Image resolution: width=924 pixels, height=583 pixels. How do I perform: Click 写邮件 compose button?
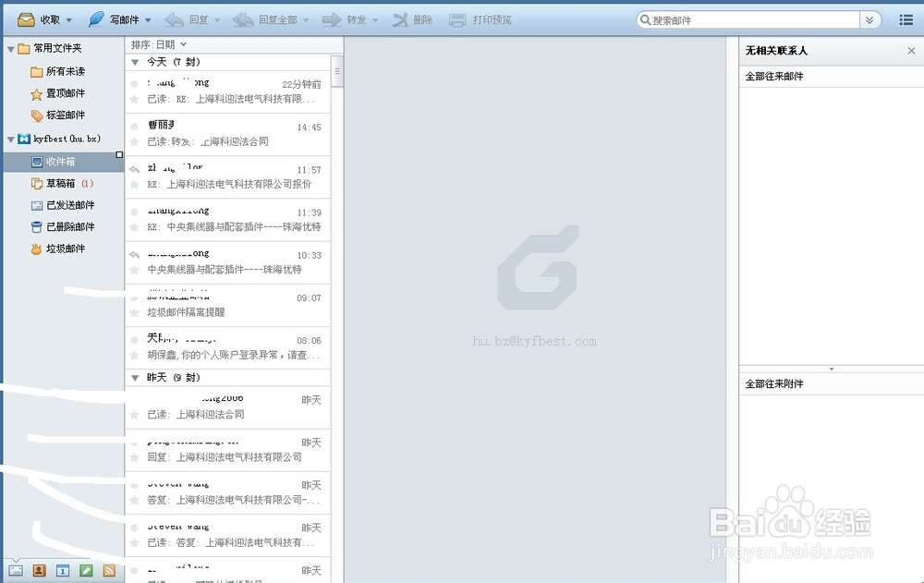click(x=115, y=19)
